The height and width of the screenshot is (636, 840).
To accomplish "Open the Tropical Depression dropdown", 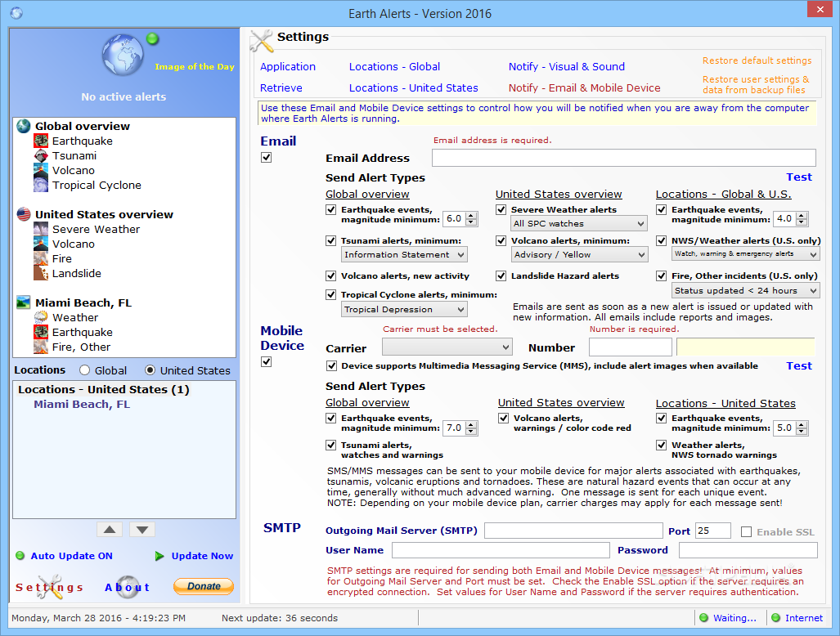I will pos(404,309).
